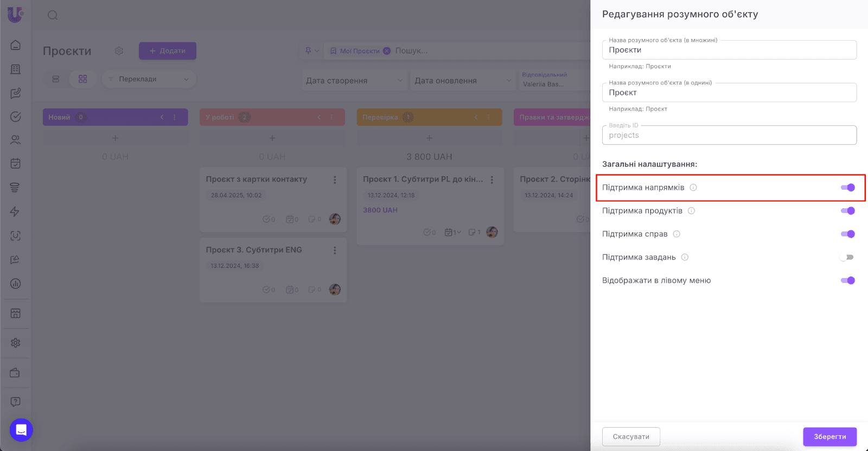Open analytics chart icon in sidebar
Viewport: 868px width, 451px height.
tap(16, 284)
